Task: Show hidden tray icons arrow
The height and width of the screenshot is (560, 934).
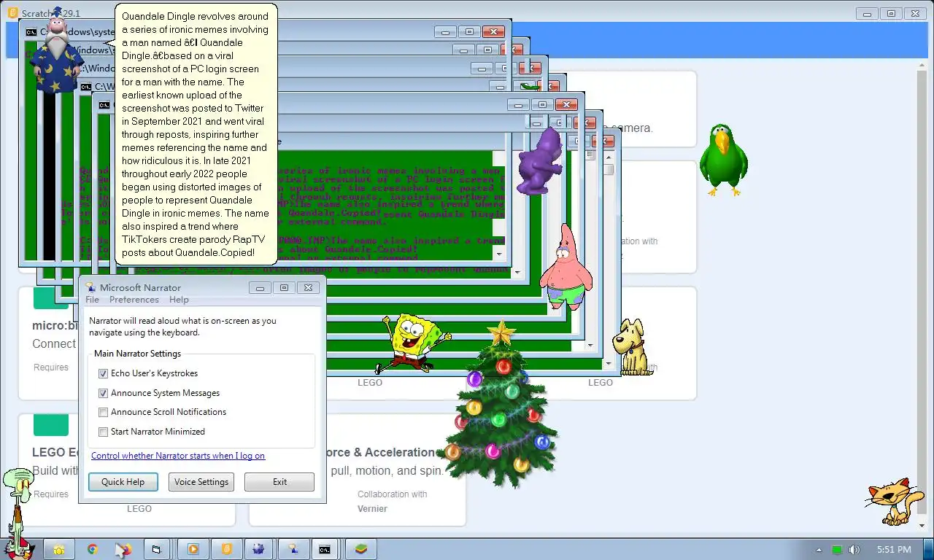Action: [x=819, y=550]
